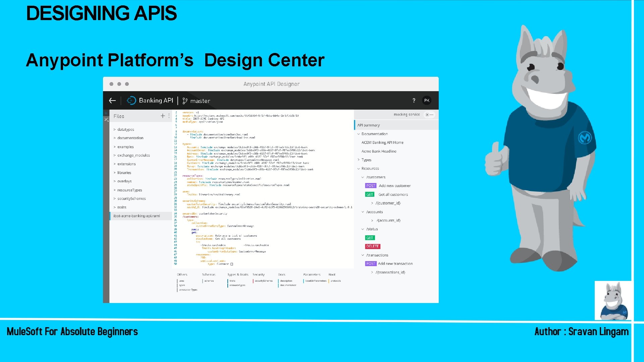Open the master branch selector

point(196,101)
